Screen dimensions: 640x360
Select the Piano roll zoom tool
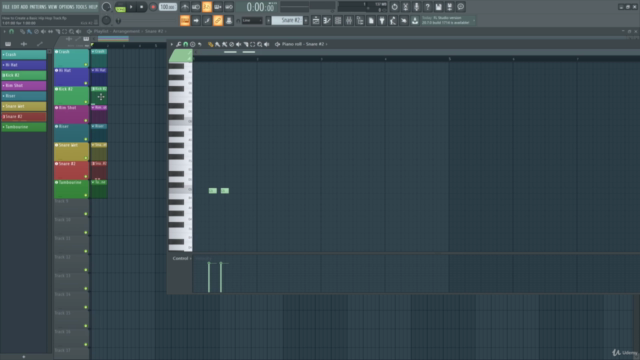[x=260, y=44]
